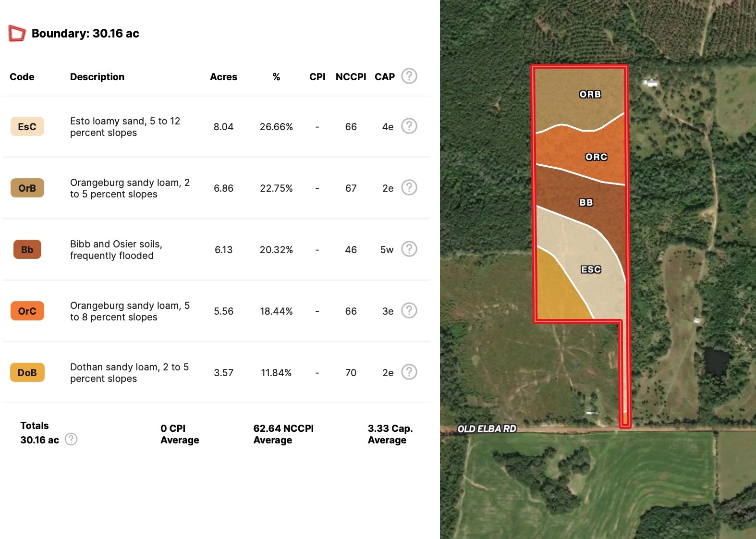The height and width of the screenshot is (539, 756).
Task: Click the 0 CPI Average total
Action: pyautogui.click(x=180, y=434)
